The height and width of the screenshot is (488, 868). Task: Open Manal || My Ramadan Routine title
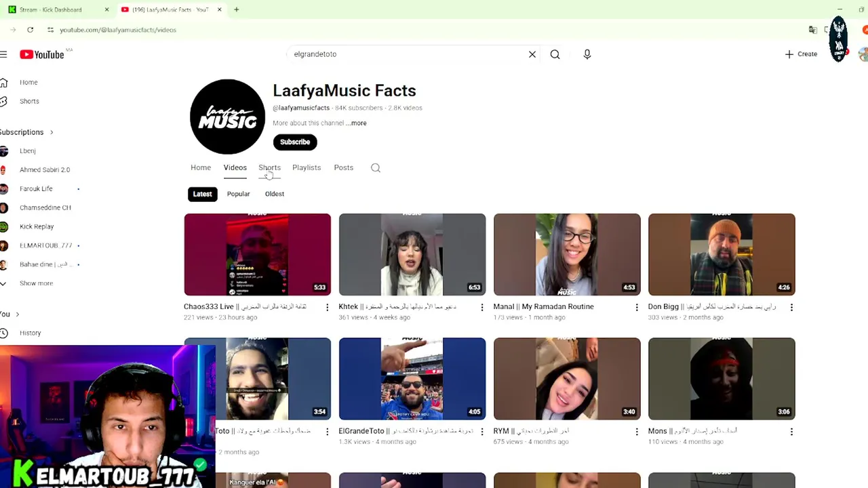pos(544,306)
